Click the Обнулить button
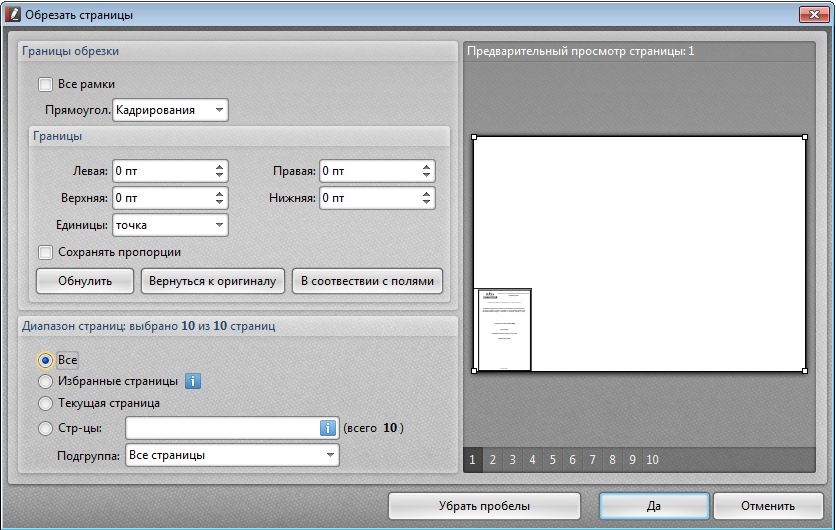Screen dimensions: 836x530 pos(85,281)
